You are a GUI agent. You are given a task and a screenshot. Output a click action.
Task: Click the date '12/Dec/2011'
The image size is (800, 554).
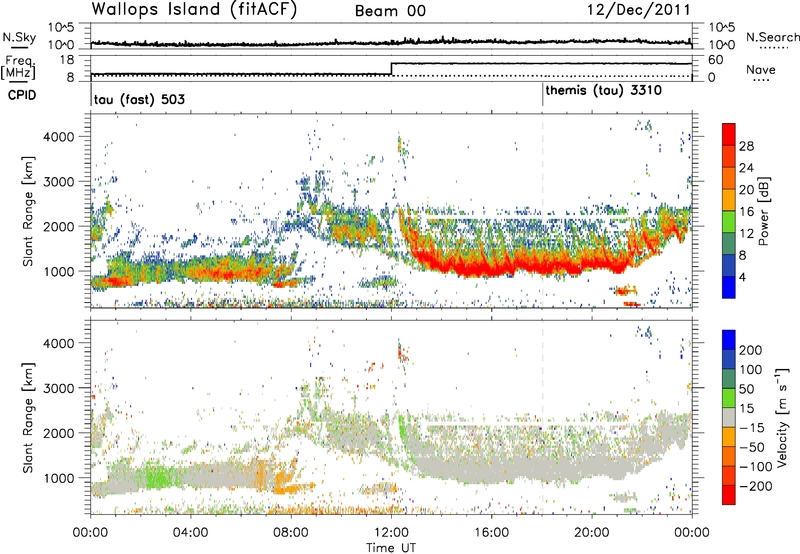pyautogui.click(x=638, y=9)
